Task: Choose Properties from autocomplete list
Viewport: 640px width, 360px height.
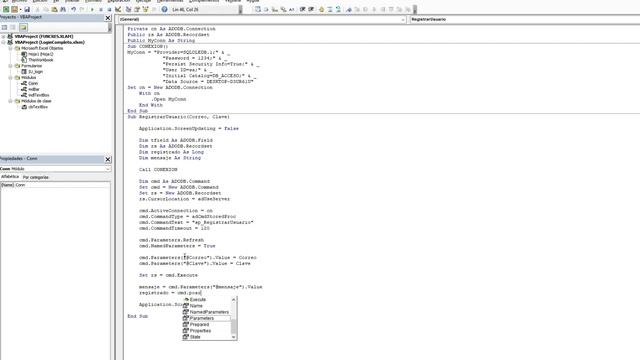Action: click(200, 331)
